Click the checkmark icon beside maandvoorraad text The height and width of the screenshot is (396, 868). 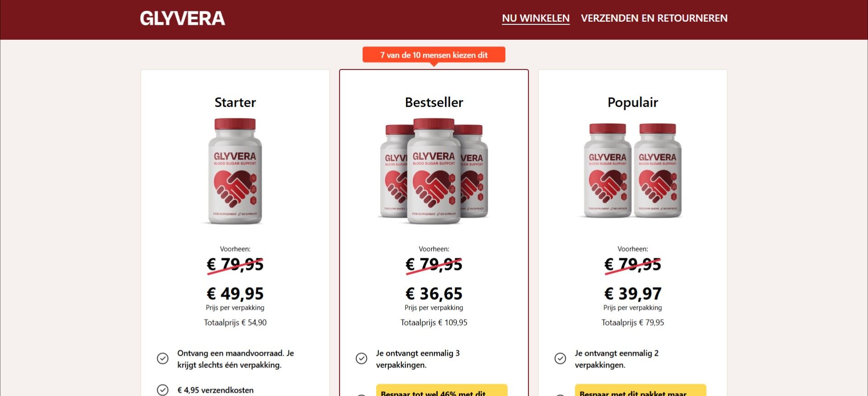coord(163,359)
